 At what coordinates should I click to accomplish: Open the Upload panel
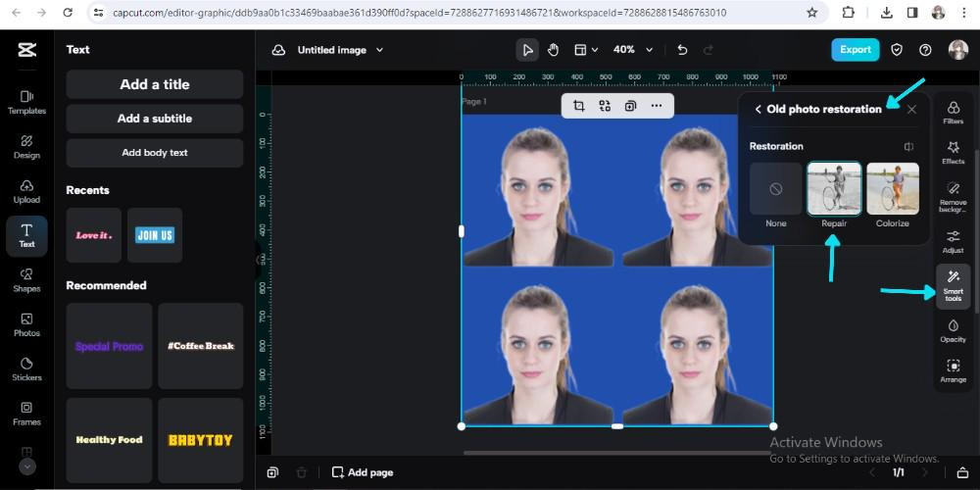pyautogui.click(x=26, y=191)
